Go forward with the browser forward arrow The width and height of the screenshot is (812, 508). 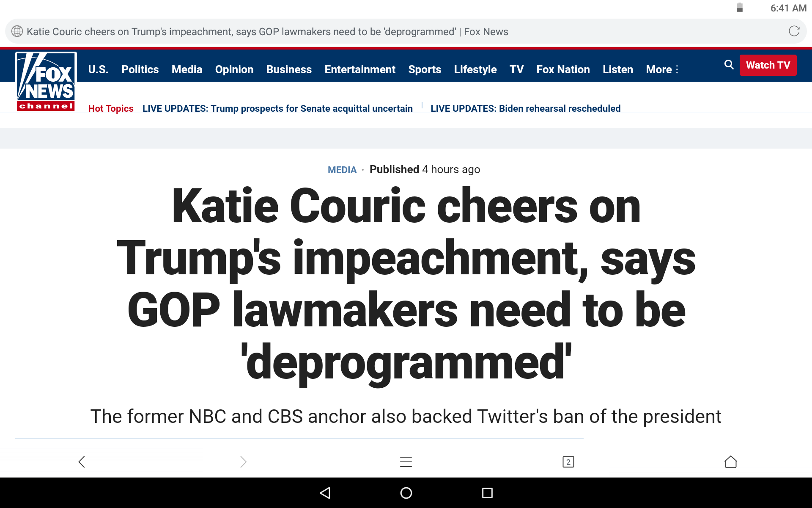coord(243,461)
